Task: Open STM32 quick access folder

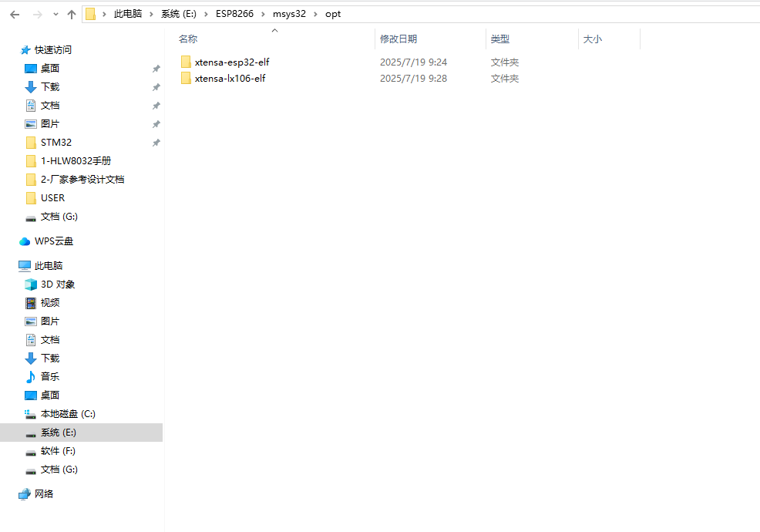Action: pyautogui.click(x=55, y=143)
